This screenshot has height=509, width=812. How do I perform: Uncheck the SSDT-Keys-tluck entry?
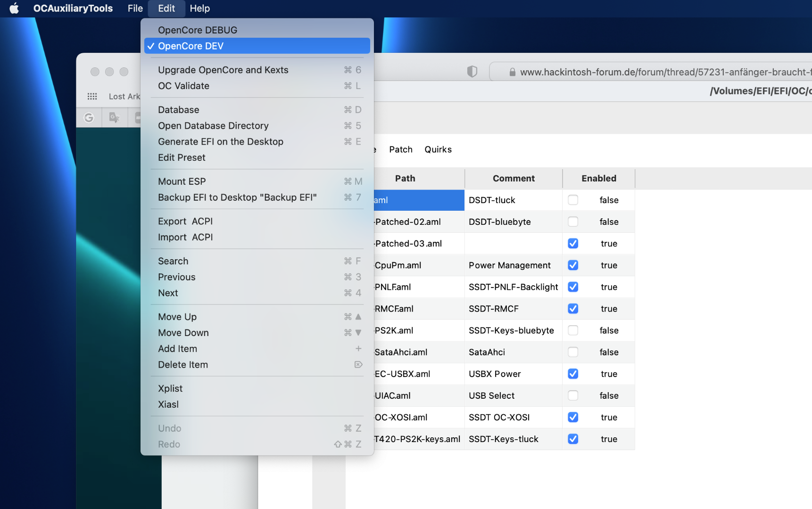pos(573,439)
